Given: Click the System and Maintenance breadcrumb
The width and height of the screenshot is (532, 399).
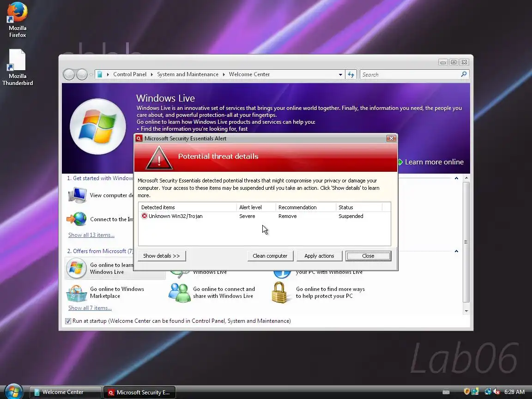Looking at the screenshot, I should click(x=187, y=74).
